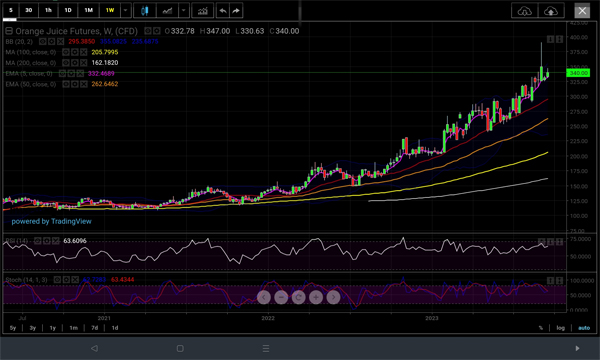Maximize the RSI pane
The width and height of the screenshot is (600, 360).
click(x=559, y=242)
